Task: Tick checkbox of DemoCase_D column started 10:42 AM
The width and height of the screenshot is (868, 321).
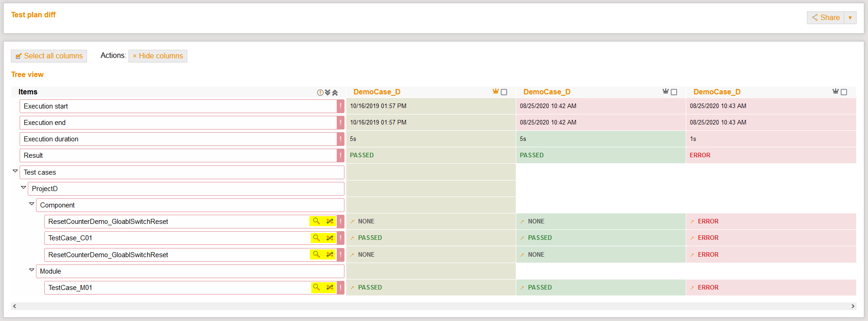Action: click(674, 92)
